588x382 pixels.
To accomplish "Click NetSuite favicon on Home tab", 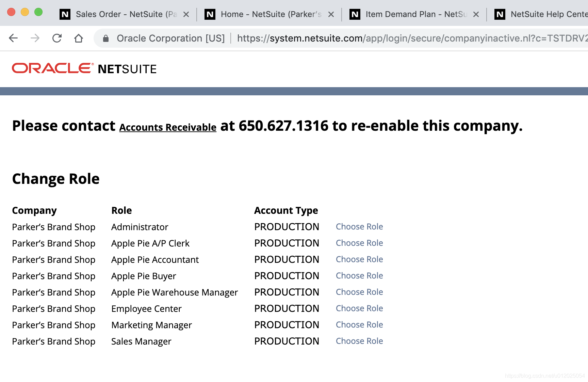I will (x=210, y=14).
